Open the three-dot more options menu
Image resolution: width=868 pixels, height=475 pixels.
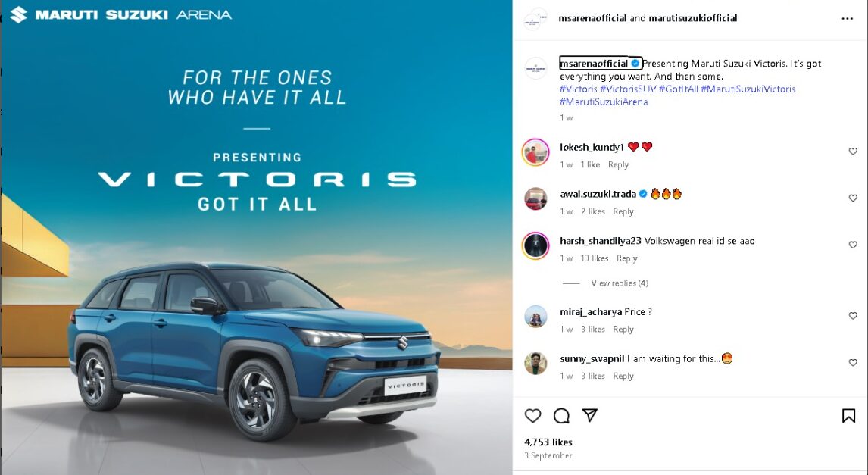(x=847, y=19)
